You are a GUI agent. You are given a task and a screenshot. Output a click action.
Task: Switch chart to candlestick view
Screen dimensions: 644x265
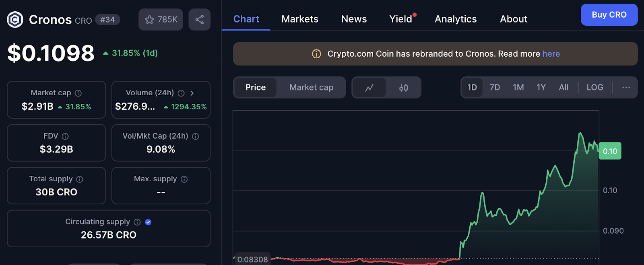pyautogui.click(x=403, y=88)
